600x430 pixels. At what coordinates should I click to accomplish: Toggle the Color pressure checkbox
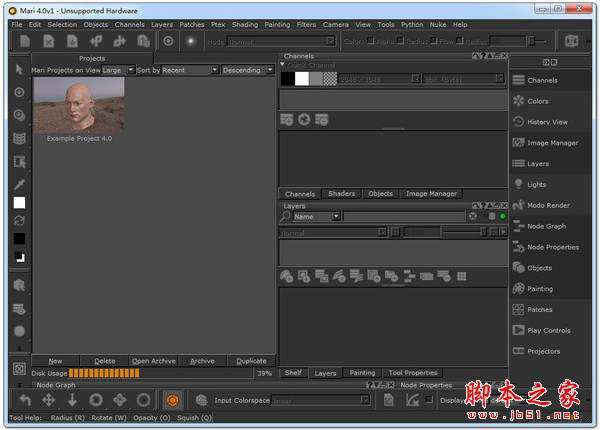click(x=370, y=40)
